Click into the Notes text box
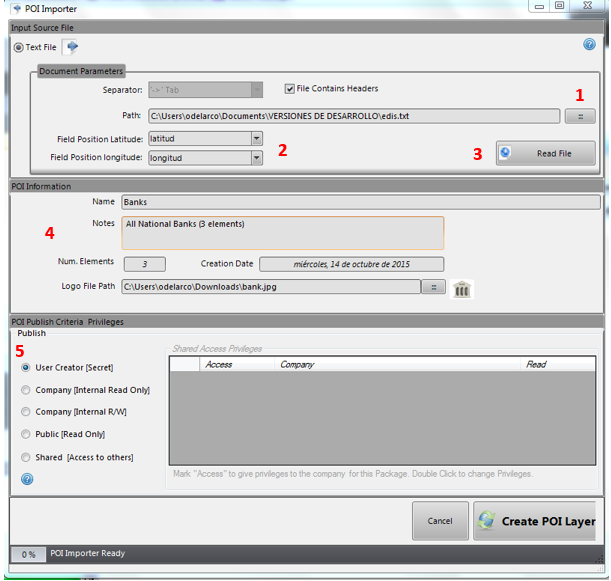611x581 pixels. [282, 233]
